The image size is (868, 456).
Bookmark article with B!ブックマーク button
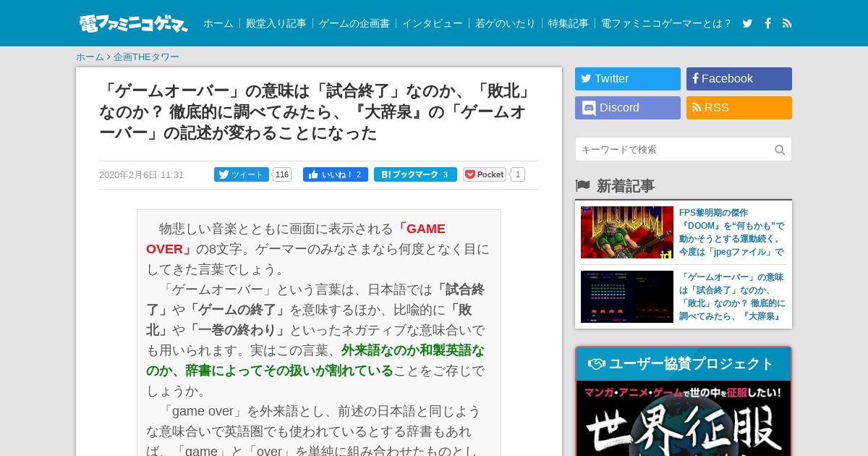click(x=415, y=174)
